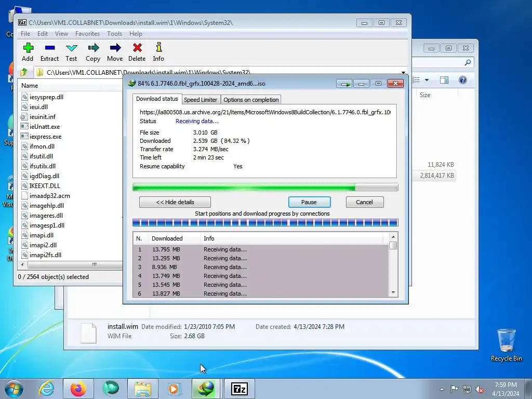Click the 2,814,417 KB size entry in Explorer
The image size is (532, 399).
click(436, 176)
